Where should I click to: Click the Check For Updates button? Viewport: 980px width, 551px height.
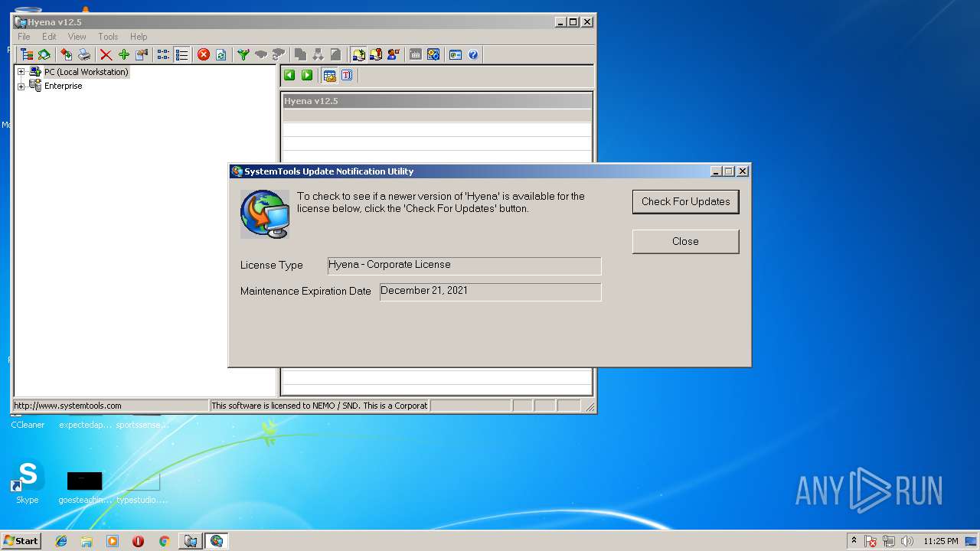686,201
